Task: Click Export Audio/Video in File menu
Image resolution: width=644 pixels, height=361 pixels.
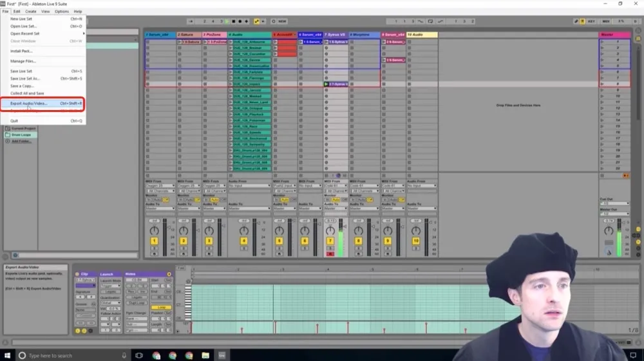Action: 43,104
